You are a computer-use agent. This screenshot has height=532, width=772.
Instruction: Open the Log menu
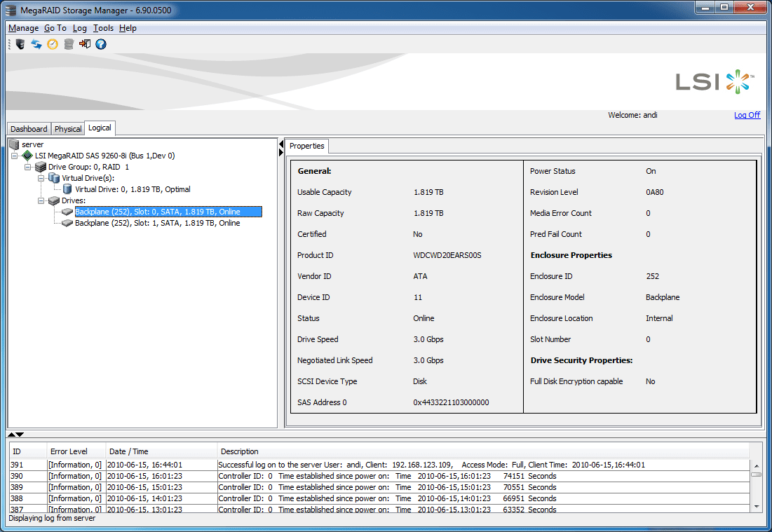(80, 28)
